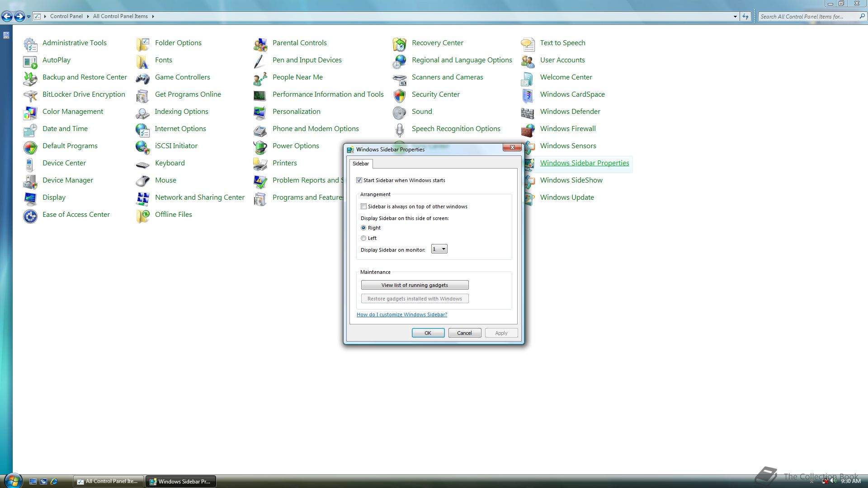Screen dimensions: 868x488
Task: Click View list of running gadgets
Action: [415, 285]
